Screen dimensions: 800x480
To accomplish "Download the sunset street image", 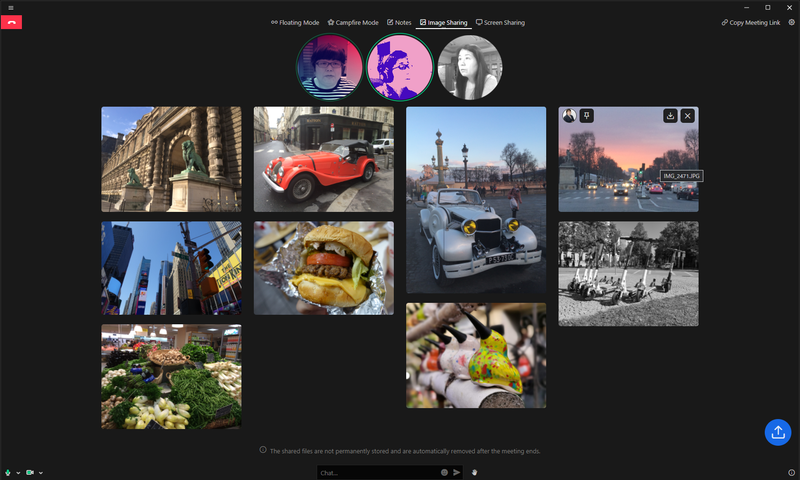I will click(x=670, y=116).
